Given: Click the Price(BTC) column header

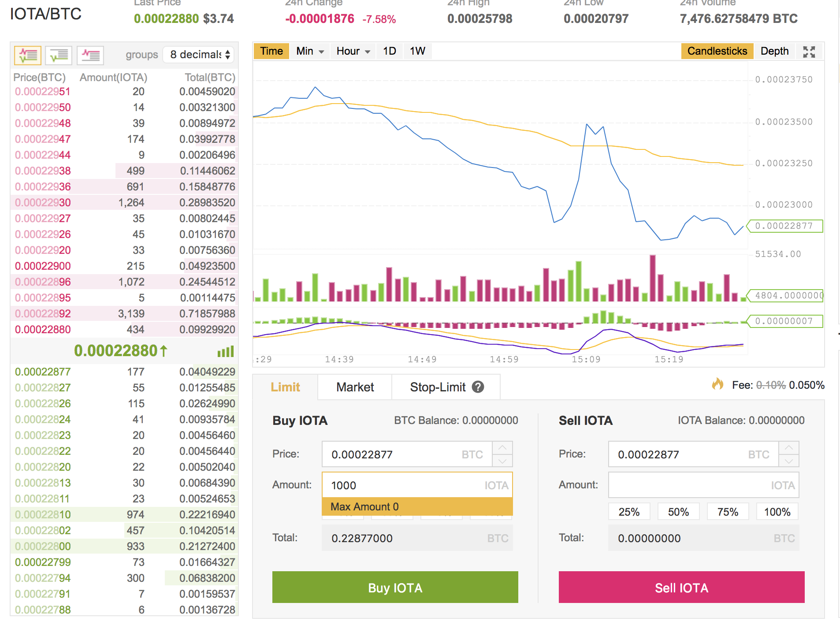Looking at the screenshot, I should [x=40, y=78].
